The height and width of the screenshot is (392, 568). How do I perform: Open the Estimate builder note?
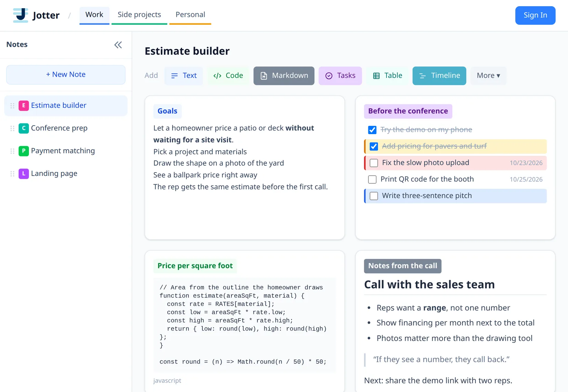tap(66, 106)
